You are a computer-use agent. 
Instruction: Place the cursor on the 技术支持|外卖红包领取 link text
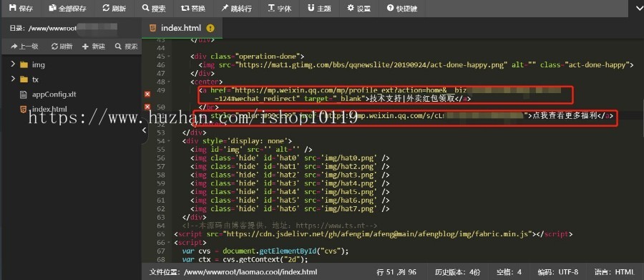(x=412, y=99)
